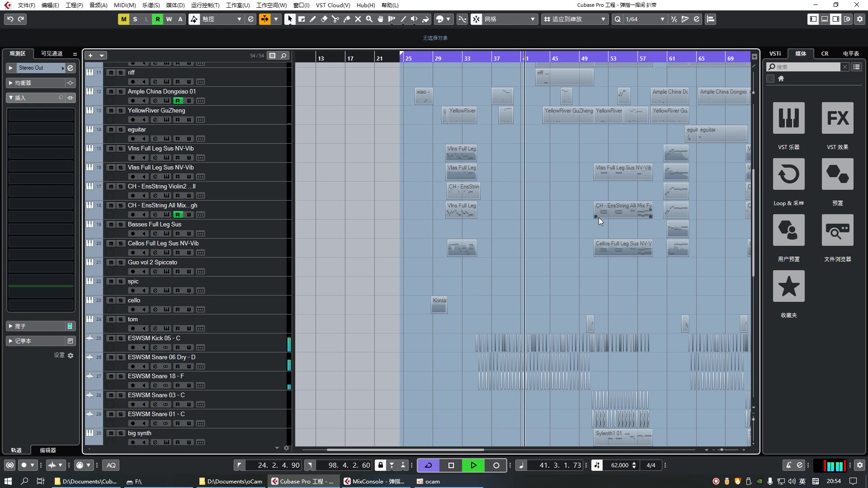Click ruler at bar 53

[x=613, y=58]
